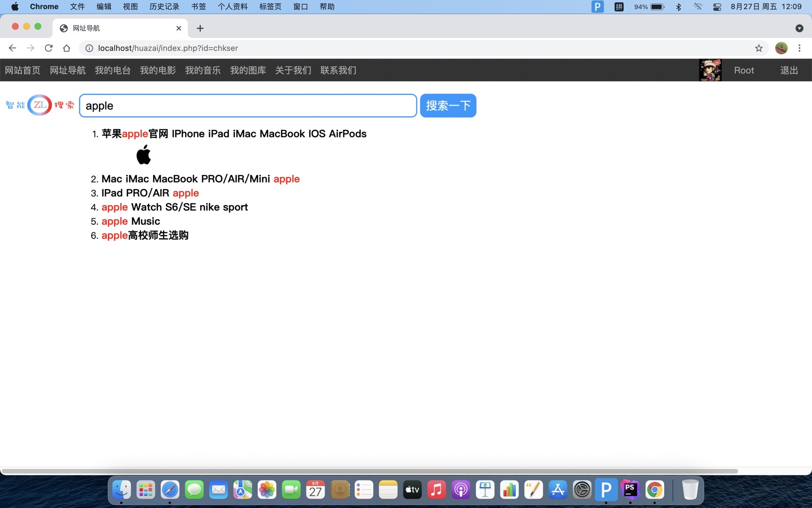Viewport: 812px width, 508px height.
Task: Reload the current page
Action: click(x=48, y=48)
